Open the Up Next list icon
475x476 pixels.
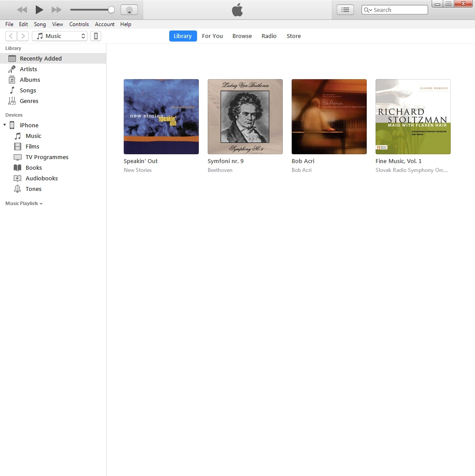tap(345, 10)
